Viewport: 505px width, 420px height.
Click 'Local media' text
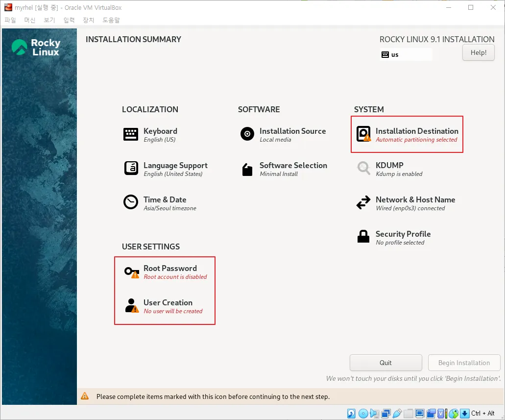click(x=275, y=140)
